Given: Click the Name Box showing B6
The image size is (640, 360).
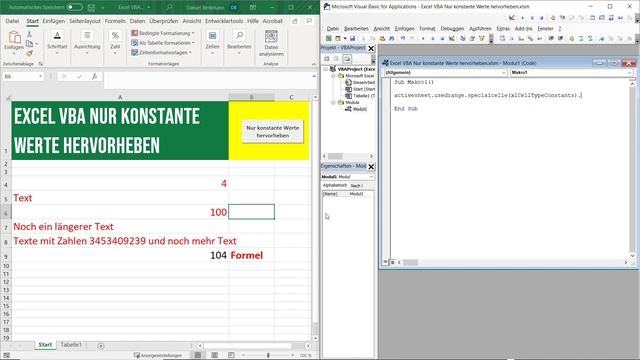Looking at the screenshot, I should pos(23,76).
